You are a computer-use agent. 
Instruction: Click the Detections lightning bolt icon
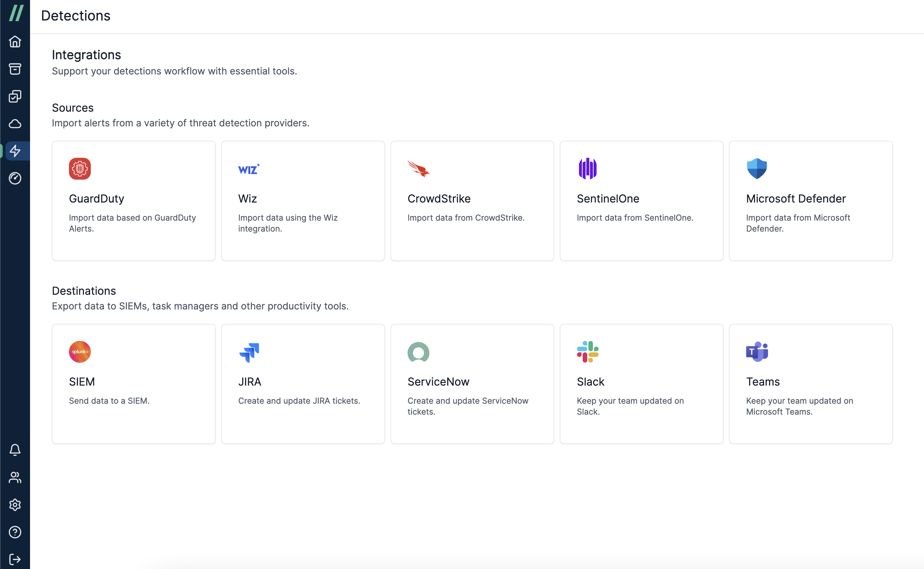pos(15,151)
